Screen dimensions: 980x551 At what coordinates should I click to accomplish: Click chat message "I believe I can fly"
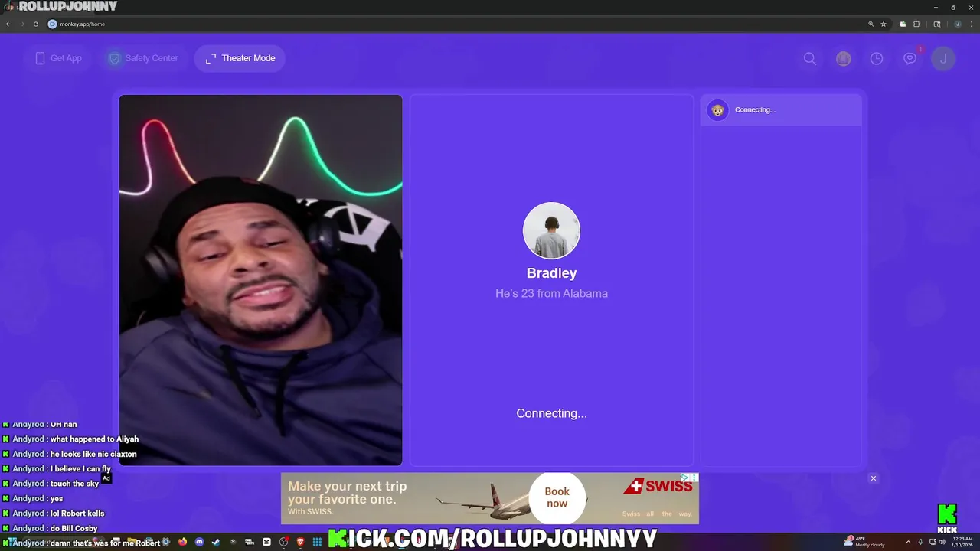point(80,469)
